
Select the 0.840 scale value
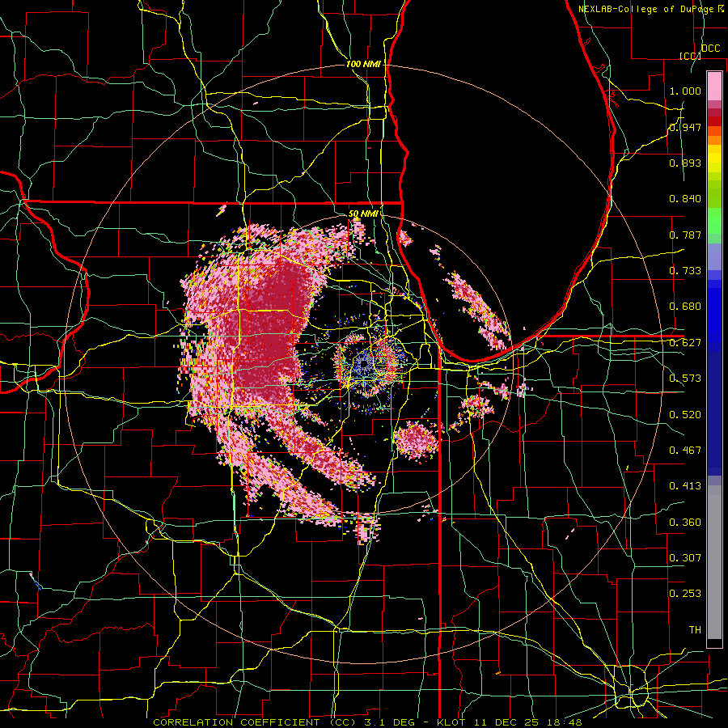pyautogui.click(x=685, y=199)
